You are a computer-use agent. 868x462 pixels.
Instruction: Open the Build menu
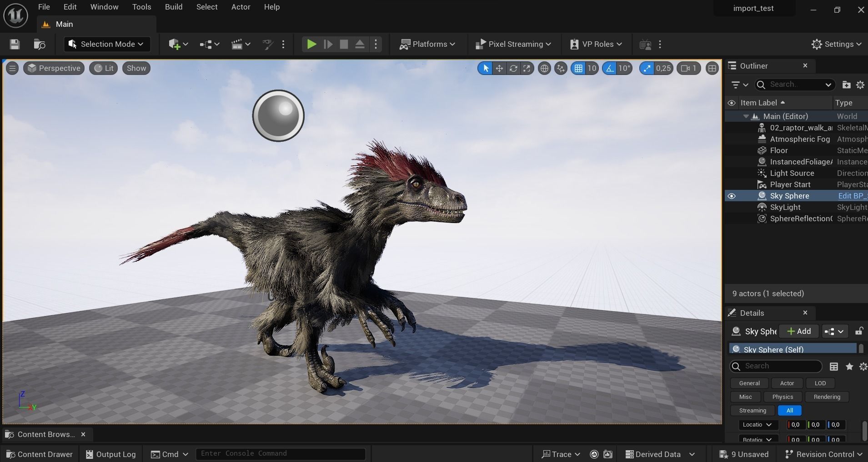click(x=174, y=7)
